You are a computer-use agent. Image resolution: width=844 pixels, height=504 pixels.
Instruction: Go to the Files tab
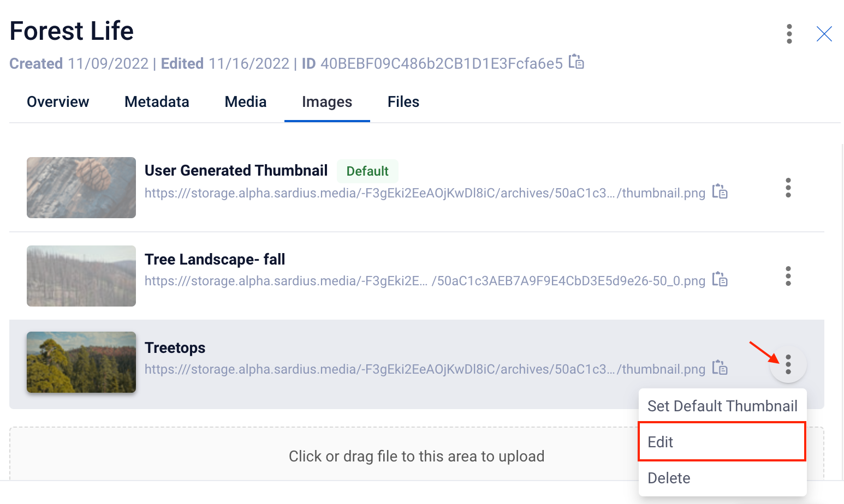click(x=403, y=102)
